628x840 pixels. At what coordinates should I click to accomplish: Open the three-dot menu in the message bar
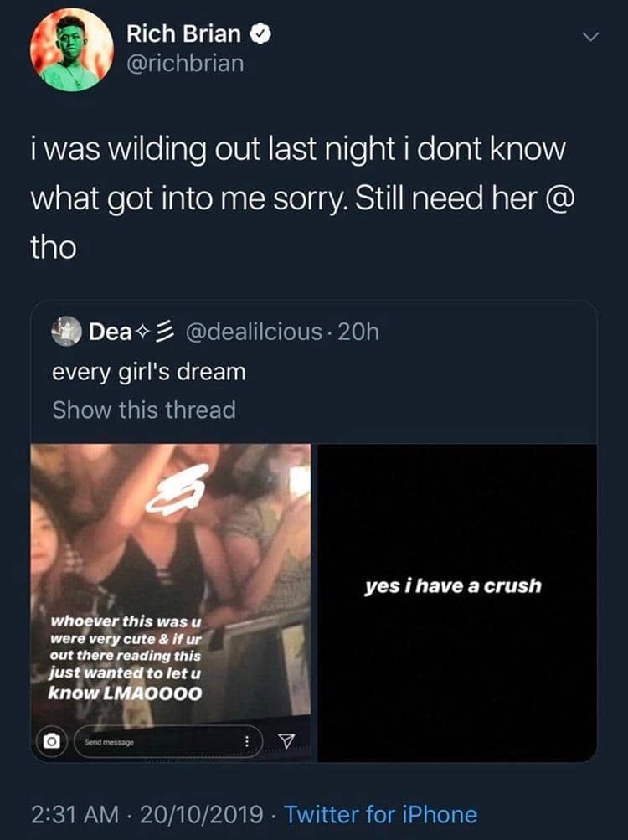pos(246,742)
